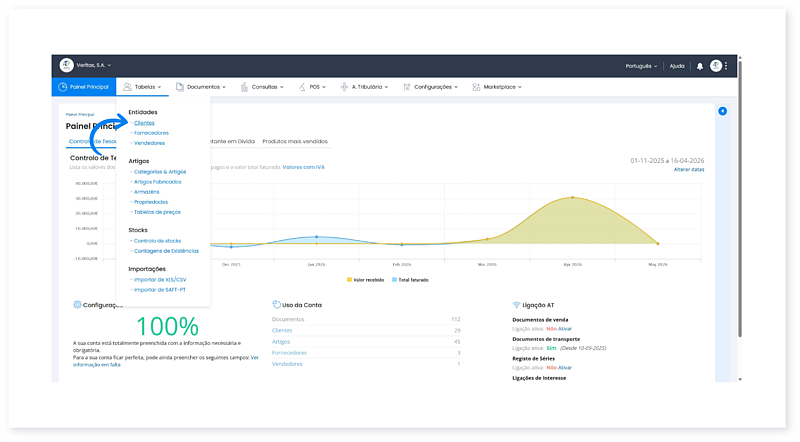Collapse side panel with blue arrow button
800x442 pixels.
click(722, 111)
